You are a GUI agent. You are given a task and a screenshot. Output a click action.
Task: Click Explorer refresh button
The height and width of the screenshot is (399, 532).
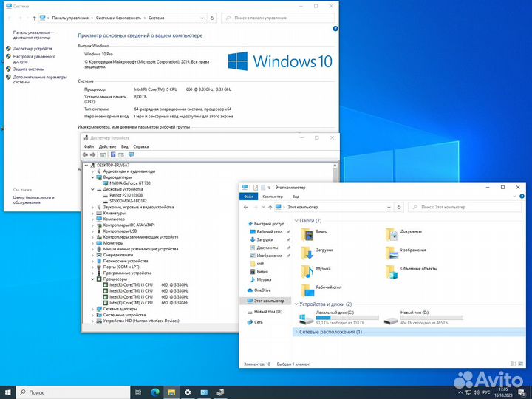tap(399, 207)
